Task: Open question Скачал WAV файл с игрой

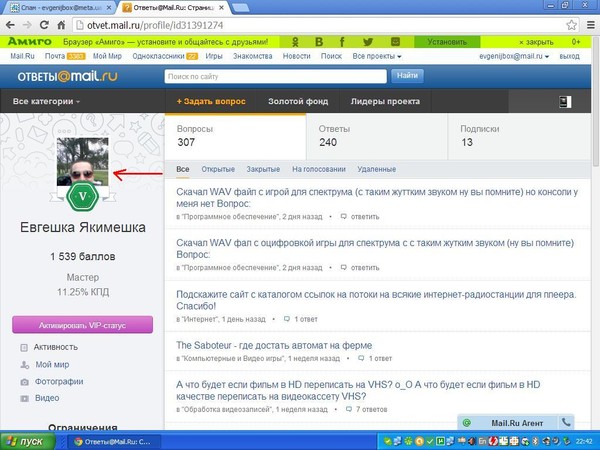Action: (377, 197)
